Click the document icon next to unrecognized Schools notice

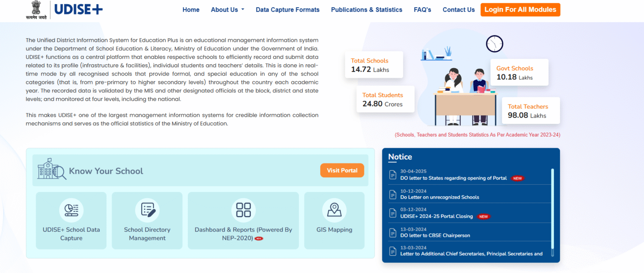(x=392, y=194)
